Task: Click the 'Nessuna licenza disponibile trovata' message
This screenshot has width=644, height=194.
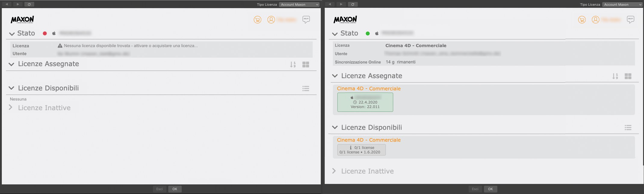Action: point(131,46)
